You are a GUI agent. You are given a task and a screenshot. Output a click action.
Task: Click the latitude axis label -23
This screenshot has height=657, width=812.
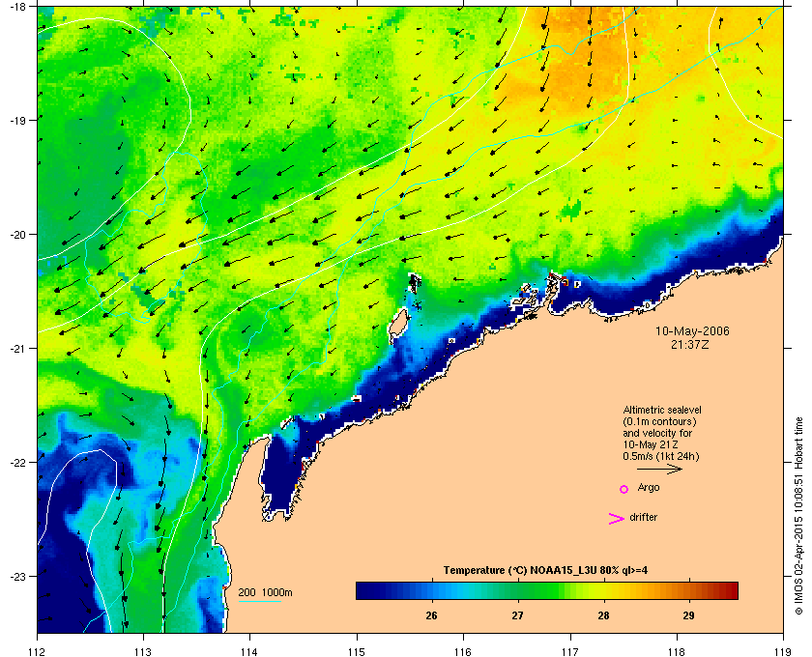pos(16,576)
